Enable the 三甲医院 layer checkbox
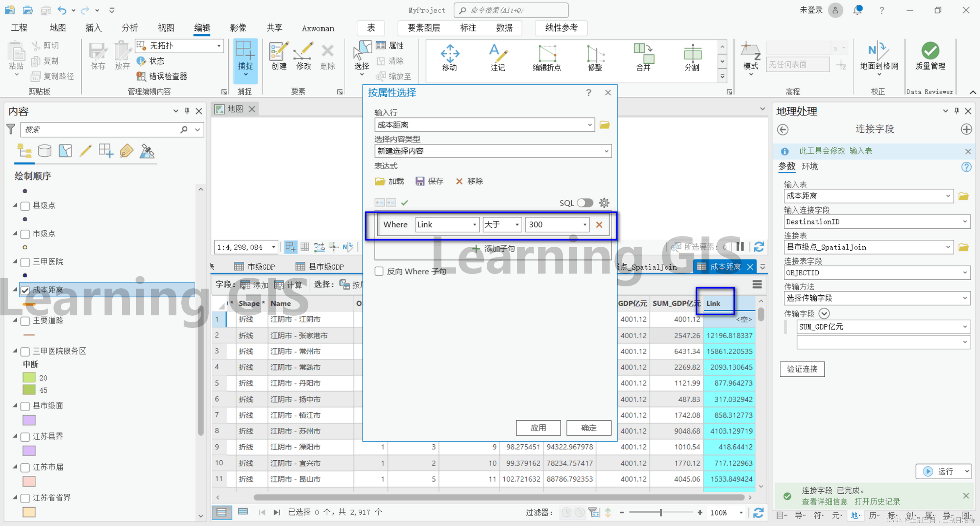The width and height of the screenshot is (980, 526). click(25, 262)
